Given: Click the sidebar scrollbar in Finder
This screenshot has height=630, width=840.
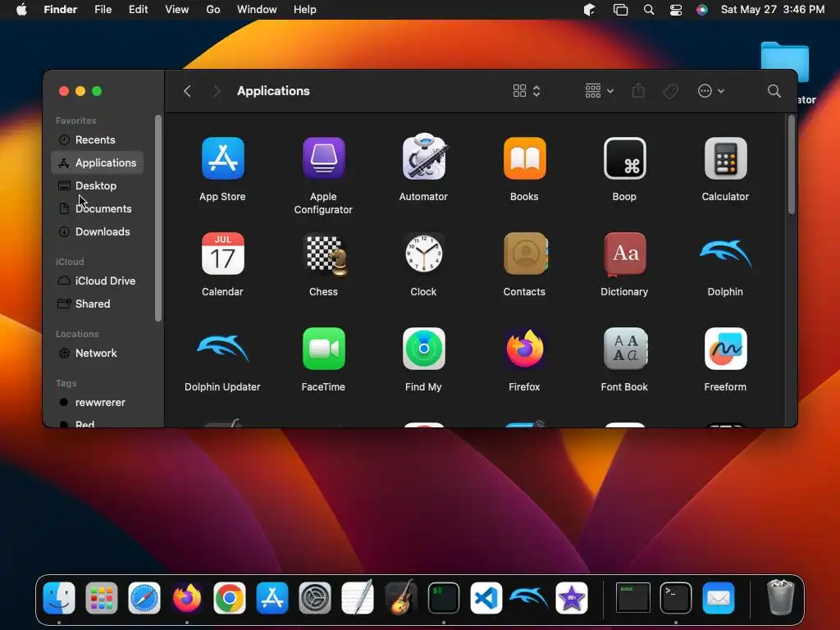Looking at the screenshot, I should tap(158, 218).
